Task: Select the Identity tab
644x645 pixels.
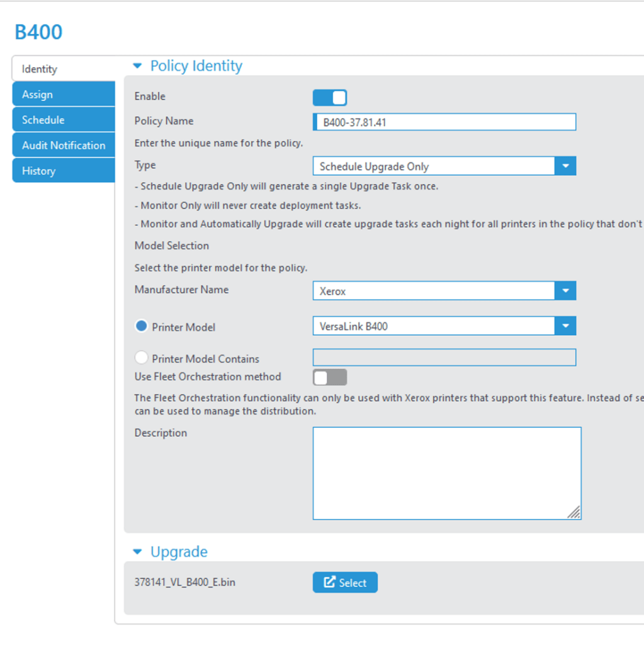Action: tap(63, 69)
